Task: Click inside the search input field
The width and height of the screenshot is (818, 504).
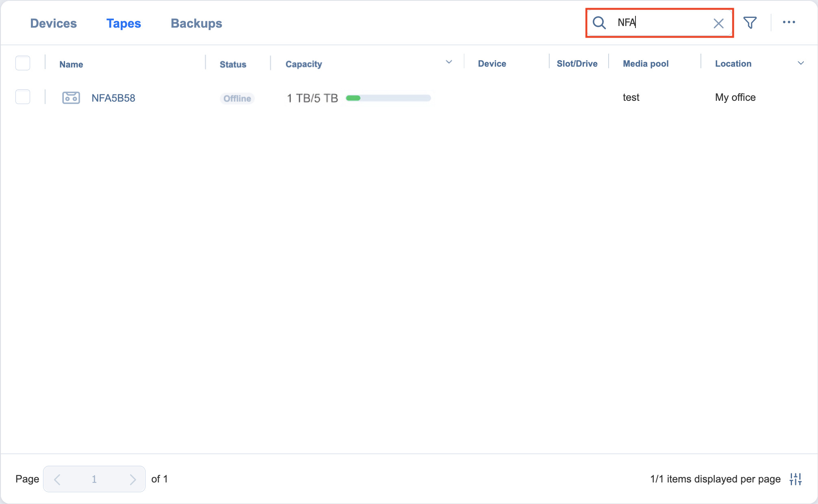Action: tap(663, 23)
